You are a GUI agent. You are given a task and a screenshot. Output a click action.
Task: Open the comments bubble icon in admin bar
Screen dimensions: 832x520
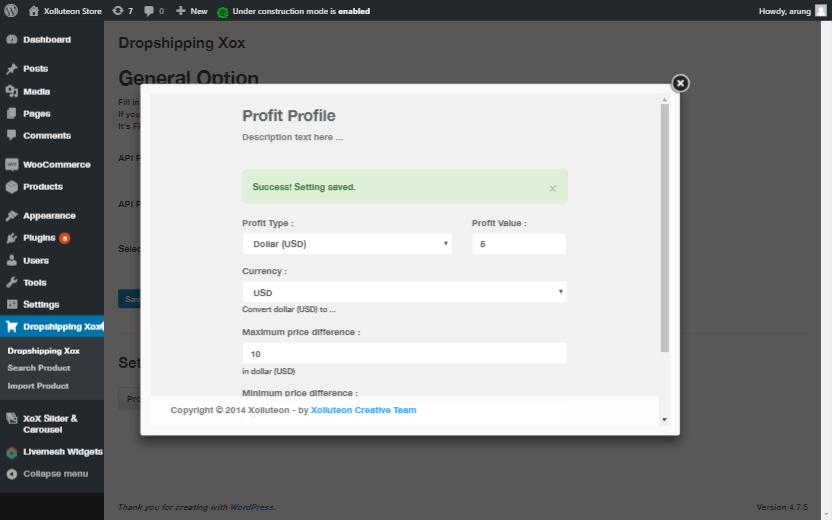(x=149, y=11)
